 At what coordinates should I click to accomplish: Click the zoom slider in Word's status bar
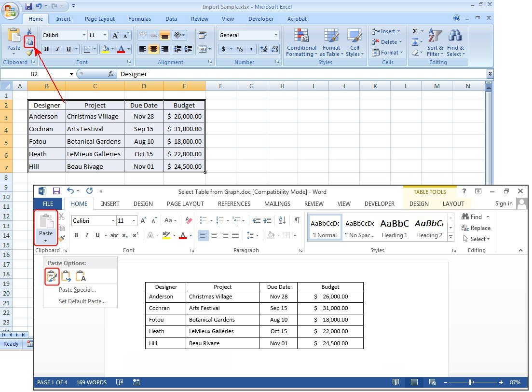coord(470,382)
